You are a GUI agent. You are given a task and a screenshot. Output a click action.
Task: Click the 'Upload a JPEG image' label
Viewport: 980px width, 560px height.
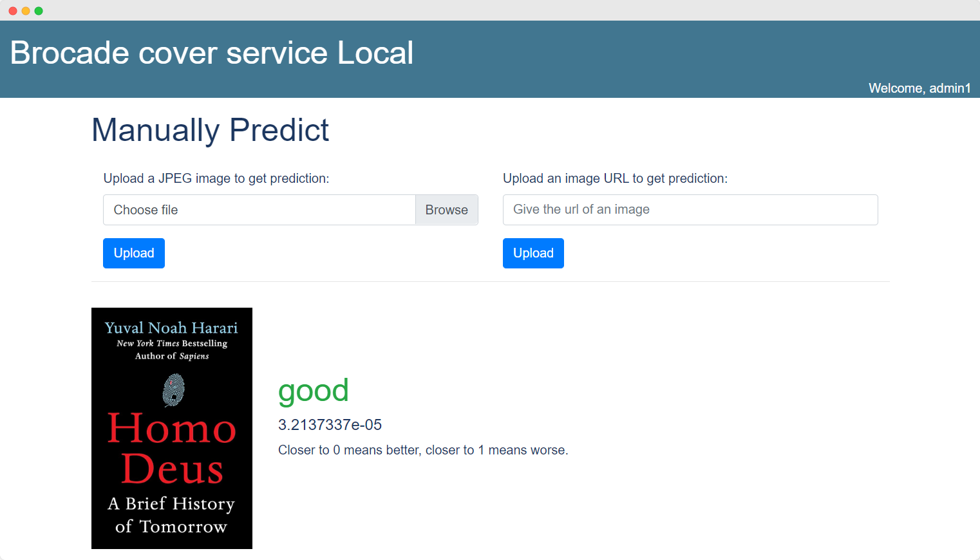[x=216, y=178]
